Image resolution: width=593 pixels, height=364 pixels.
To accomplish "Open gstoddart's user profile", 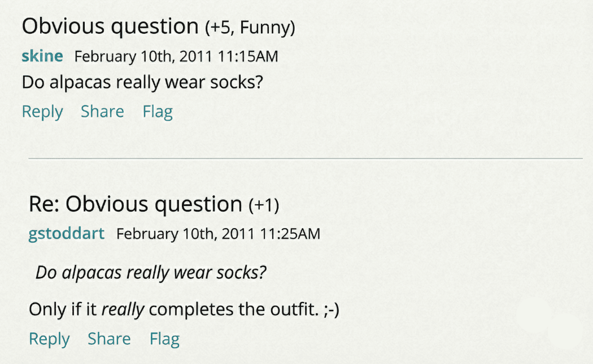I will click(66, 234).
